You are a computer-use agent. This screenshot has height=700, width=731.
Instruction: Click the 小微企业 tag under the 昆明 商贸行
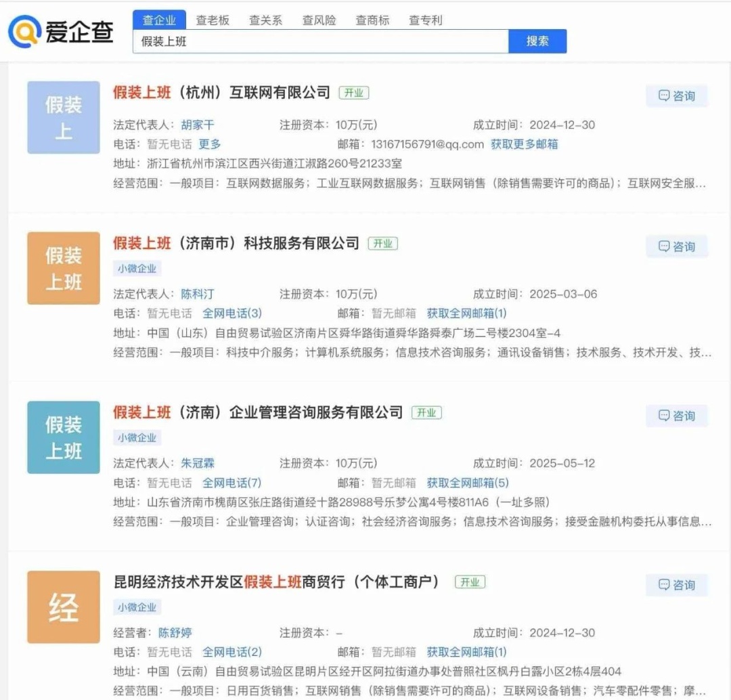137,607
